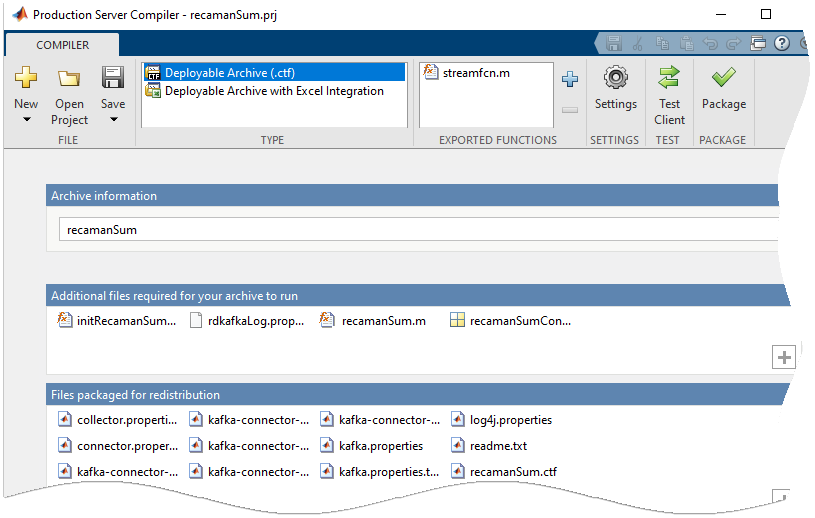The width and height of the screenshot is (815, 518).
Task: Select streamfcn.m in exported functions
Action: tap(474, 73)
